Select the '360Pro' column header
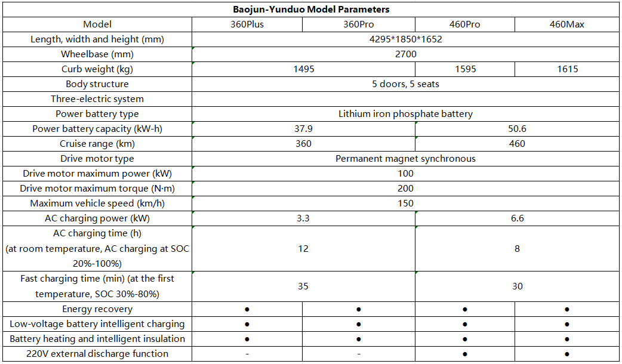Viewport: 622px width, 364px height. (359, 24)
